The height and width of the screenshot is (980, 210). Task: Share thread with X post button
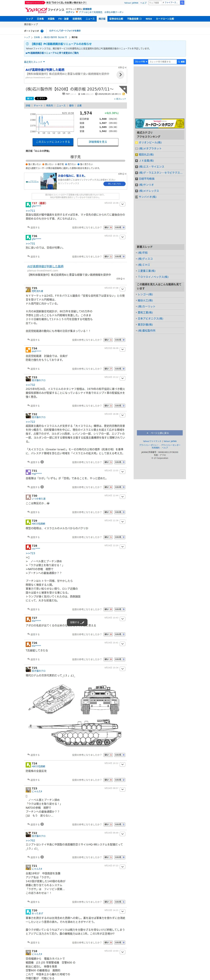tap(41, 98)
